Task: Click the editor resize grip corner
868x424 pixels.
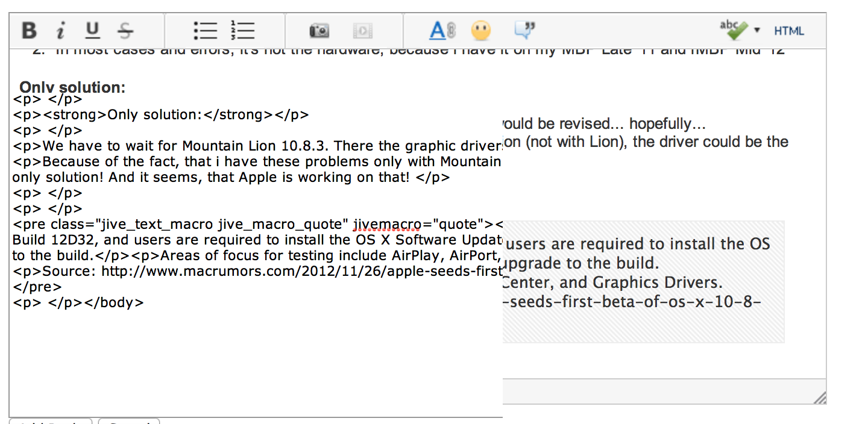Action: [820, 397]
